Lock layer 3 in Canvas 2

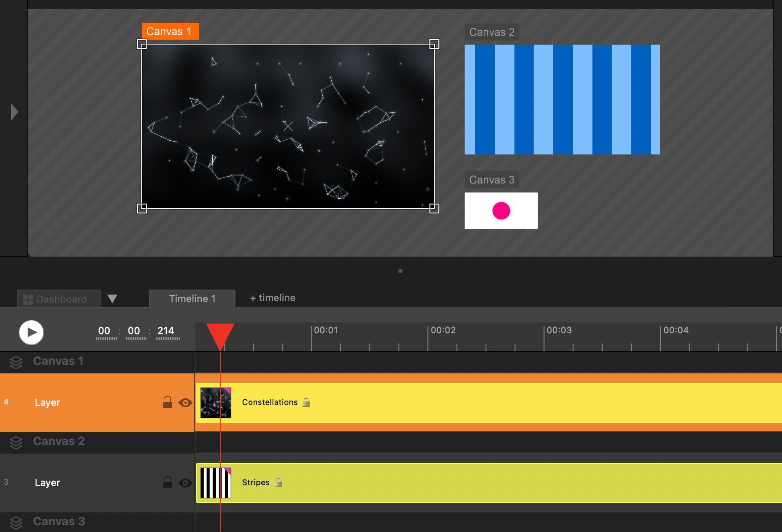pos(167,483)
